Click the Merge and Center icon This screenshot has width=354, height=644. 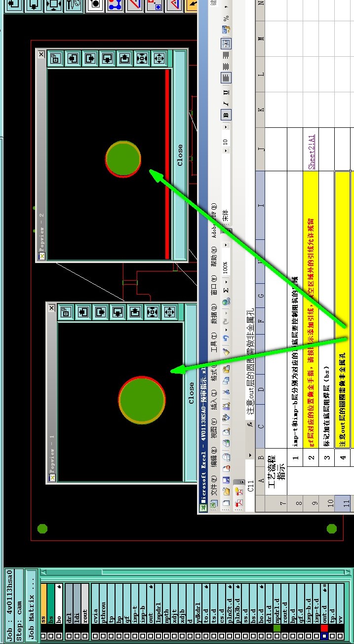226,43
